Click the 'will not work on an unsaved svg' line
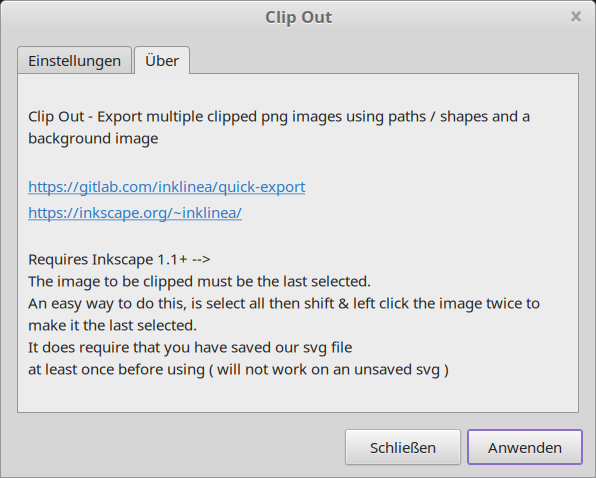 click(x=238, y=370)
